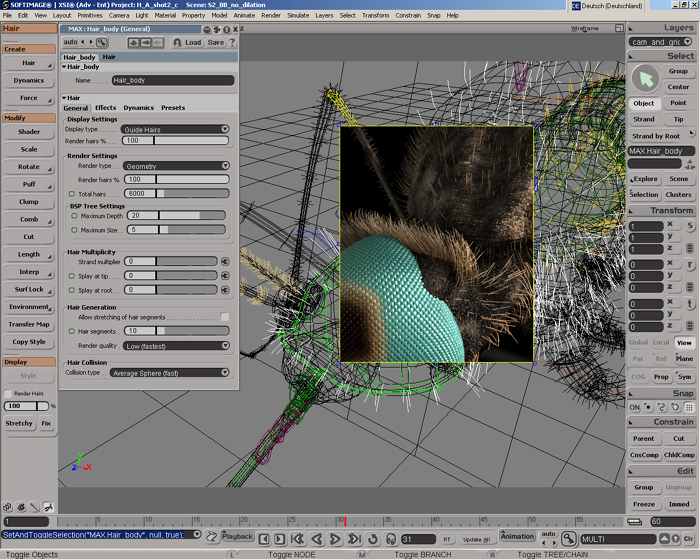Open the Collision type dropdown
700x560 pixels.
tap(169, 372)
